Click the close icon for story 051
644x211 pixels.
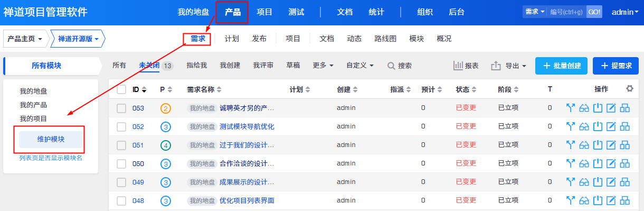(x=598, y=145)
